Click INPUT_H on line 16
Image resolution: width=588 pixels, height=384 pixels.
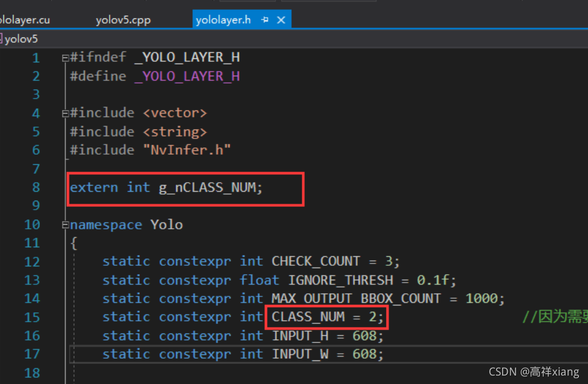point(300,336)
